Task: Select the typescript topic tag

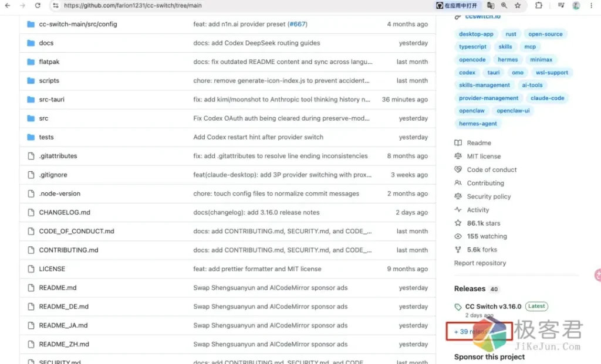Action: click(472, 47)
